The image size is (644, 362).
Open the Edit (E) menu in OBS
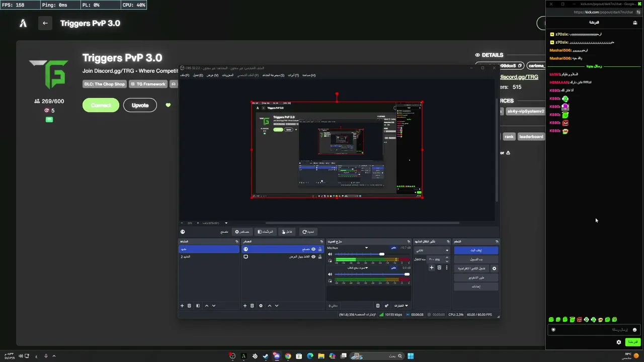click(198, 75)
